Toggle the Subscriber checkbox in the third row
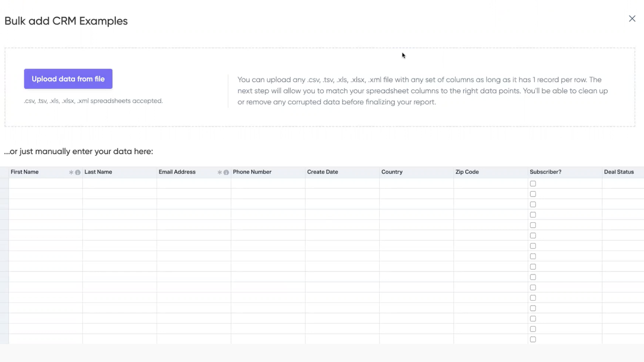Image resolution: width=644 pixels, height=362 pixels. click(x=533, y=204)
